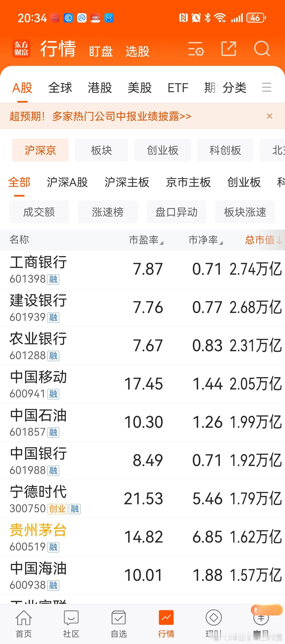
Task: Select the 创业板 sub-tab beside 京市主板
Action: pyautogui.click(x=244, y=182)
